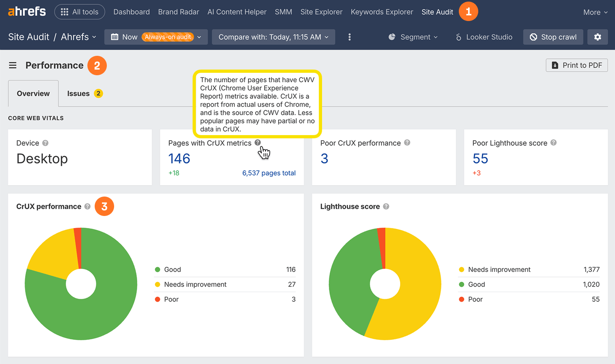Image resolution: width=615 pixels, height=364 pixels.
Task: Open Keywords Explorer from the navigation bar
Action: [x=382, y=12]
